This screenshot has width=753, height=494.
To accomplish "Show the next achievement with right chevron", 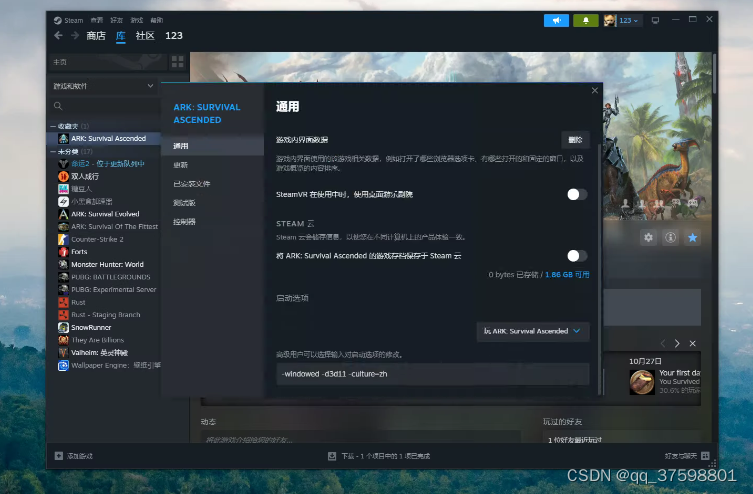I will click(677, 343).
